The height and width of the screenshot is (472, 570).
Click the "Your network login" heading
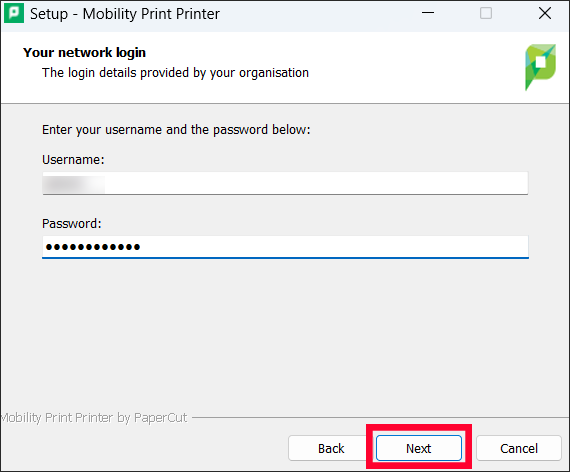pos(84,53)
